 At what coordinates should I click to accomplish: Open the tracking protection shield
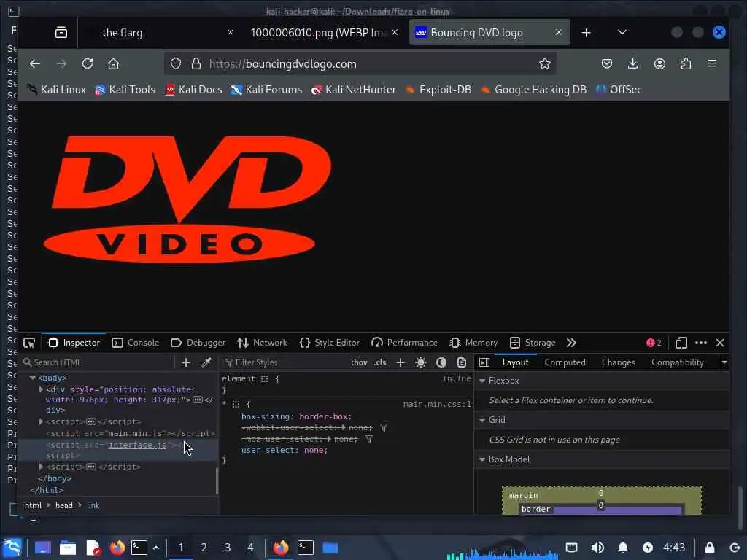click(x=176, y=64)
